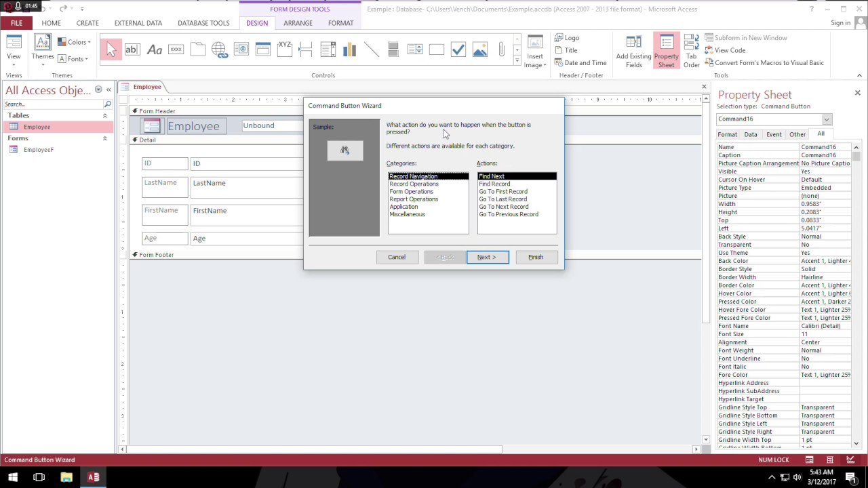Pick the Navigation Control tool

[262, 49]
